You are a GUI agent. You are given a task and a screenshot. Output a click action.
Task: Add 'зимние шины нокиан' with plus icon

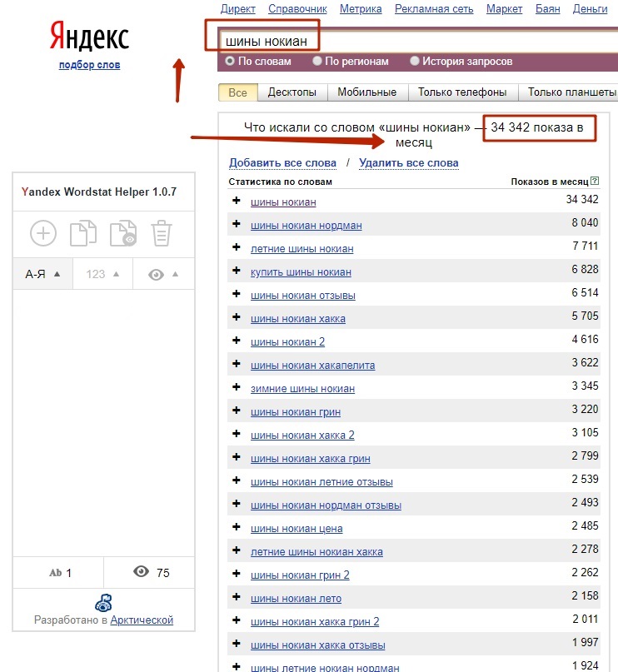point(237,387)
